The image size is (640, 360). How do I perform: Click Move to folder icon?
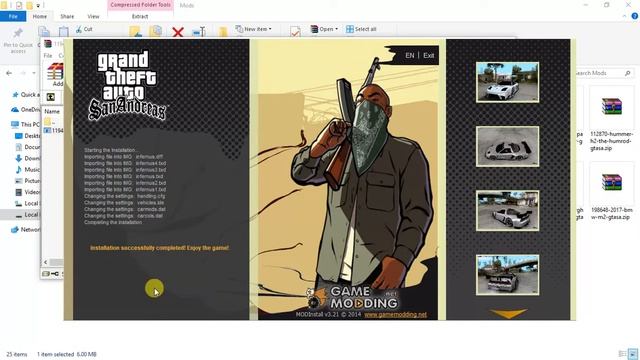pos(135,32)
